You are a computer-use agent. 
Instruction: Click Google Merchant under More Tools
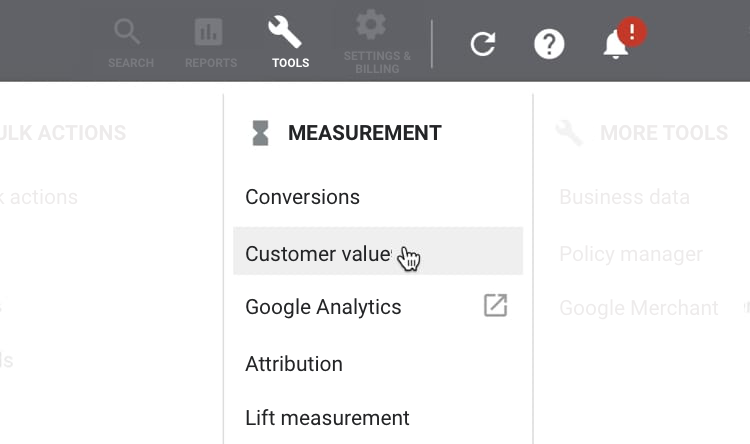(x=638, y=308)
